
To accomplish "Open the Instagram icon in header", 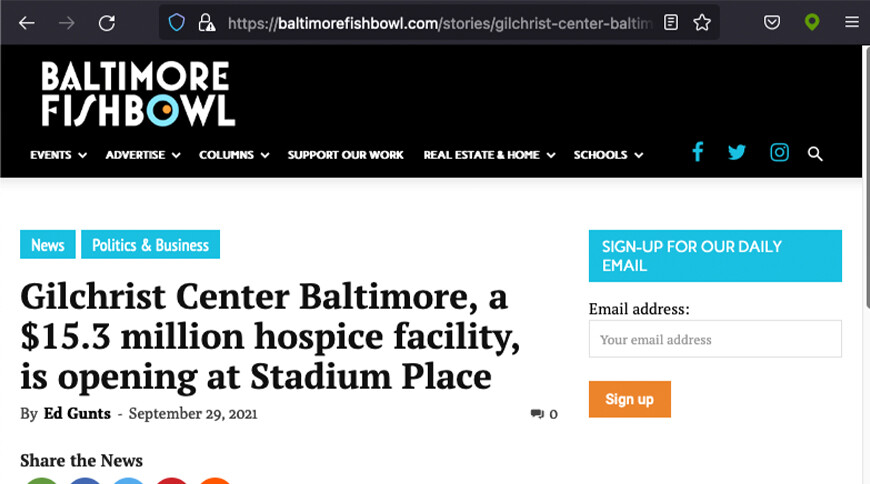I will (x=779, y=153).
